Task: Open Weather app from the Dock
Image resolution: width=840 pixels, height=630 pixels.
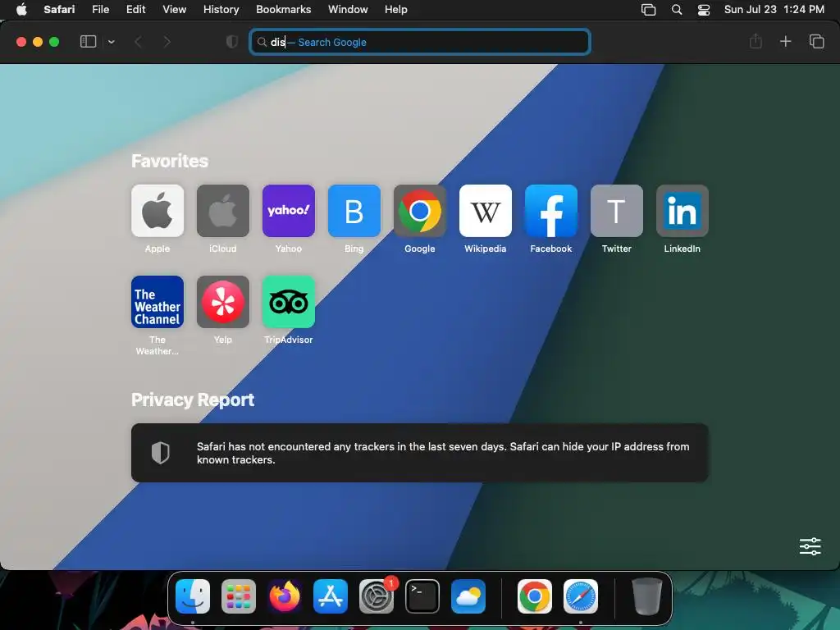Action: coord(468,596)
